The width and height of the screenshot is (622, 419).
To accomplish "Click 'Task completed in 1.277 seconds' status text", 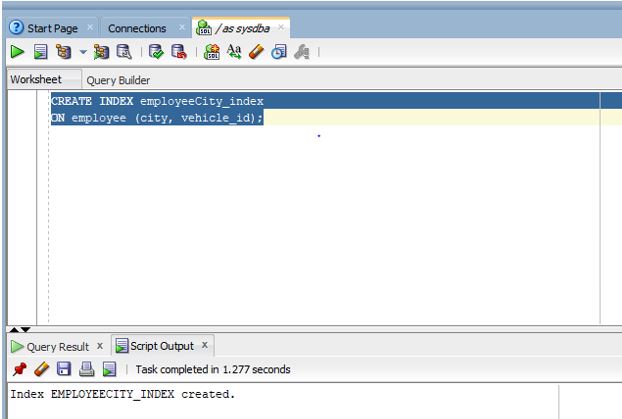I will pyautogui.click(x=213, y=370).
